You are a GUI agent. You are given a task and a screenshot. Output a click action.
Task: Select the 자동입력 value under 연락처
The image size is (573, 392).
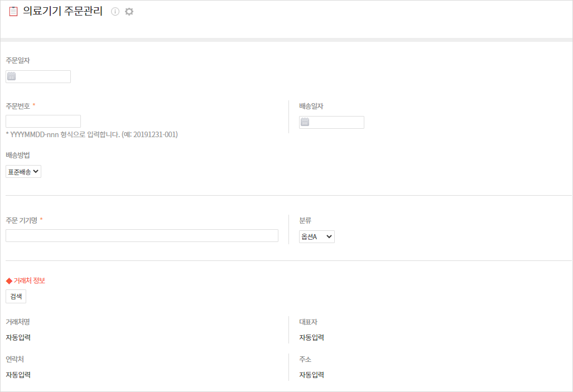18,375
